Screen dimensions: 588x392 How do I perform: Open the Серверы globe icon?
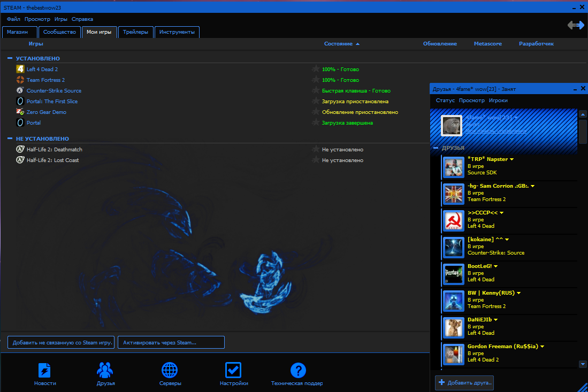pyautogui.click(x=170, y=370)
